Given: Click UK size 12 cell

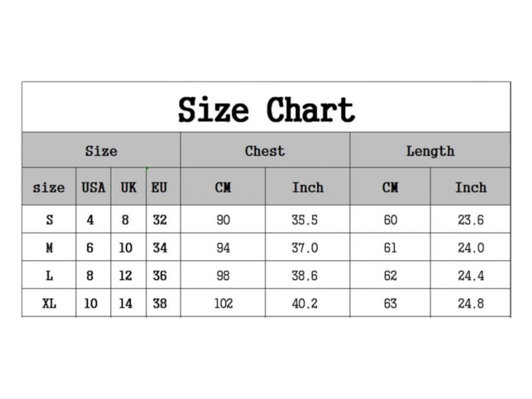Looking at the screenshot, I should 128,275.
